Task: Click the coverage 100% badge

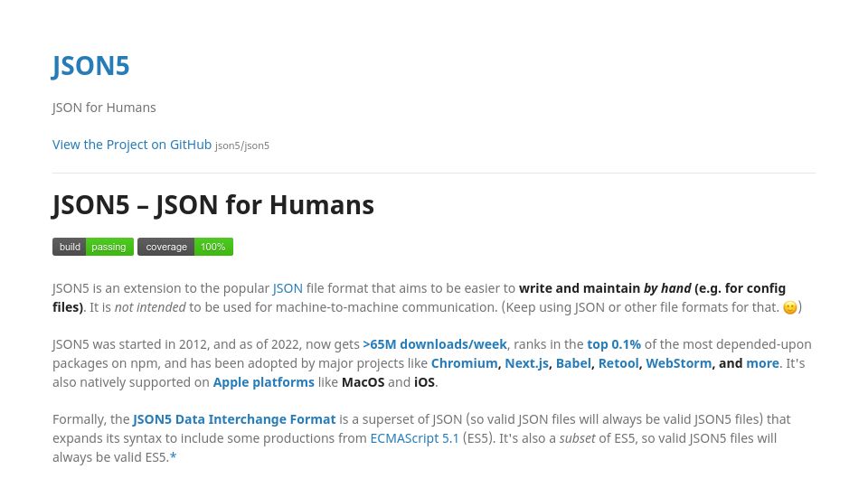Action: click(x=185, y=247)
